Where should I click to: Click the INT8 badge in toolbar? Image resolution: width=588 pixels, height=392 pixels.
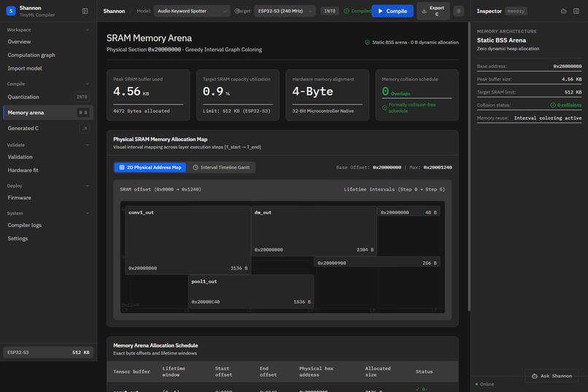pyautogui.click(x=330, y=11)
